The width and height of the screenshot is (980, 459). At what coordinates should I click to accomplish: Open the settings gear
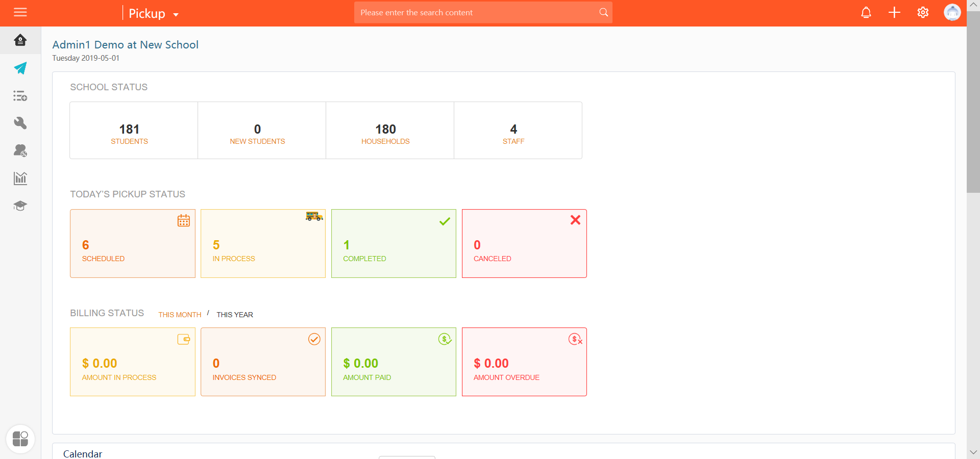pyautogui.click(x=923, y=12)
